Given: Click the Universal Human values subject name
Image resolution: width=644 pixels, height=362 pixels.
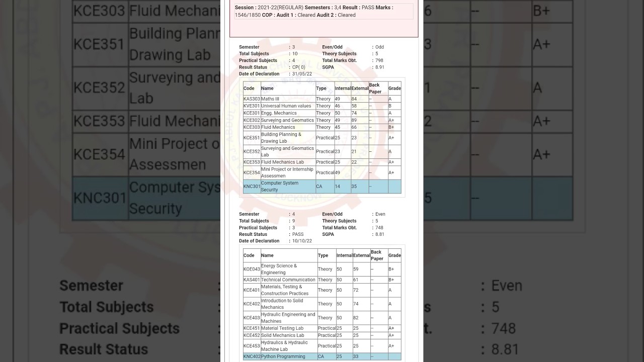Looking at the screenshot, I should (x=286, y=106).
